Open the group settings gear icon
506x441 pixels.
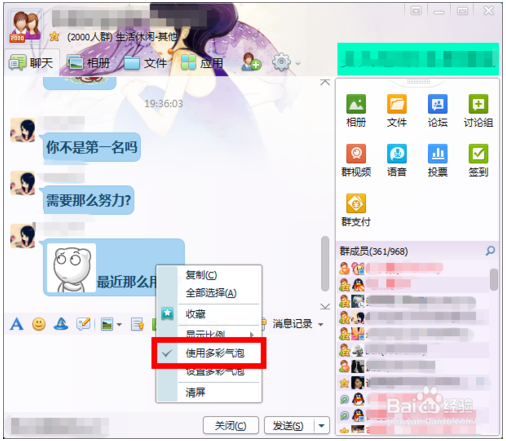click(281, 62)
